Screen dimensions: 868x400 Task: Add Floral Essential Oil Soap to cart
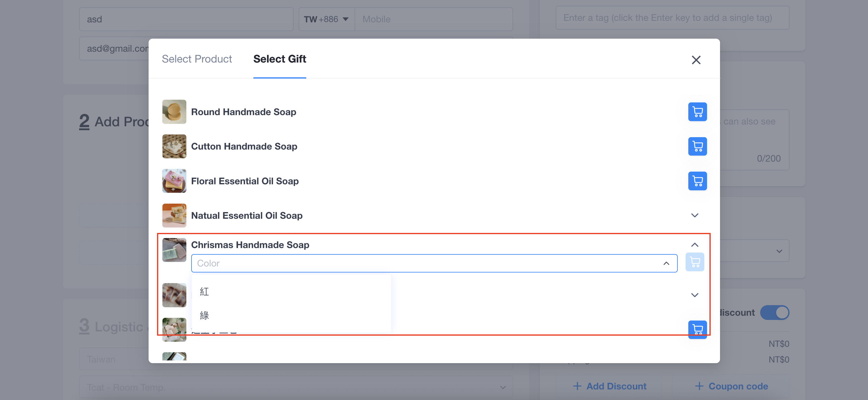coord(697,181)
